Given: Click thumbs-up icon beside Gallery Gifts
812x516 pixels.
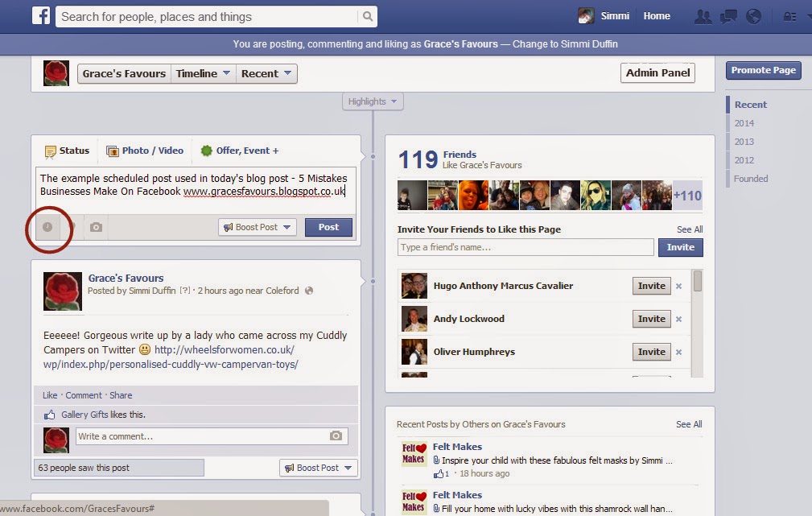Looking at the screenshot, I should 49,415.
